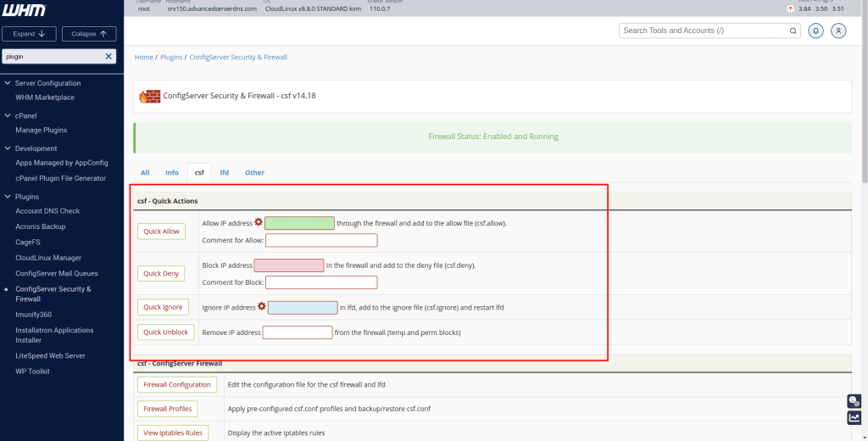The height and width of the screenshot is (441, 868).
Task: Open Account DNS Check plugin
Action: pos(47,211)
